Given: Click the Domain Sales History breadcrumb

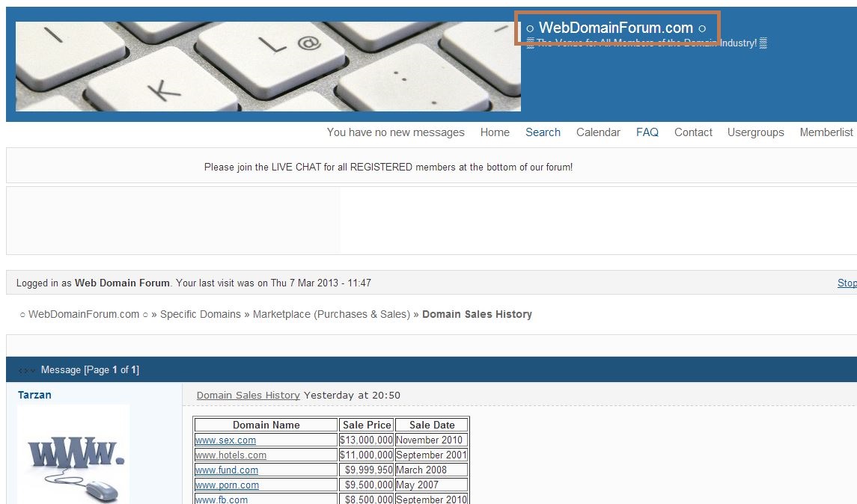Looking at the screenshot, I should coord(477,314).
